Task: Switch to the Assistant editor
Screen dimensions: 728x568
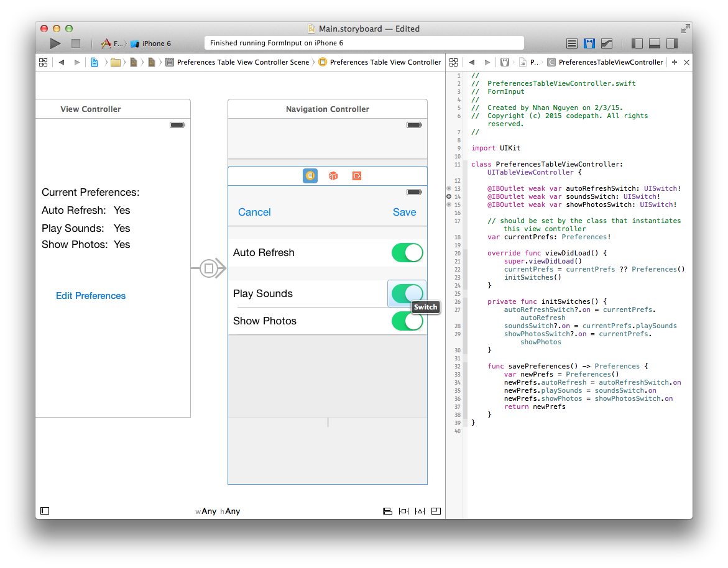Action: [589, 44]
